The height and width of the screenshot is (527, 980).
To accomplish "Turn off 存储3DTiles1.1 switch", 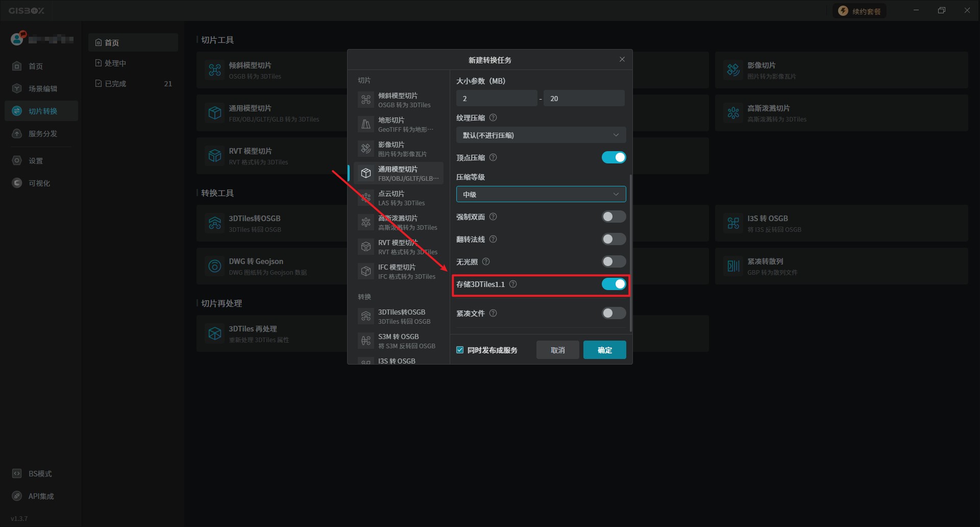I will click(x=614, y=284).
